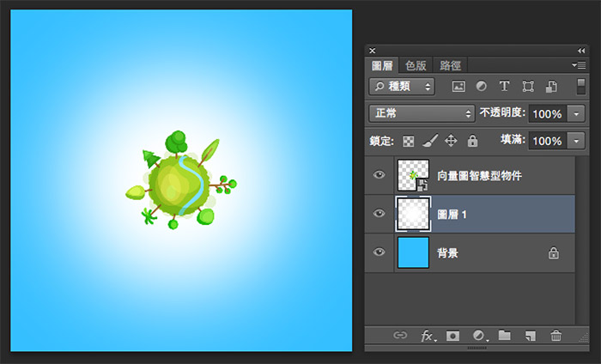Viewport: 601px width, 364px height.
Task: Lock transparent pixels checkerboard button
Action: [410, 140]
